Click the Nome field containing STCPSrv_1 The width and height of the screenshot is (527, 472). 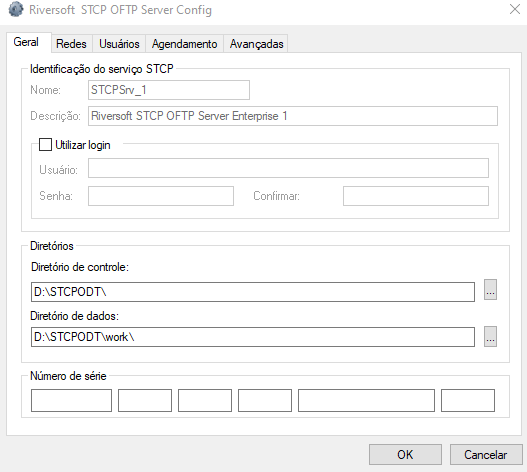pos(169,90)
